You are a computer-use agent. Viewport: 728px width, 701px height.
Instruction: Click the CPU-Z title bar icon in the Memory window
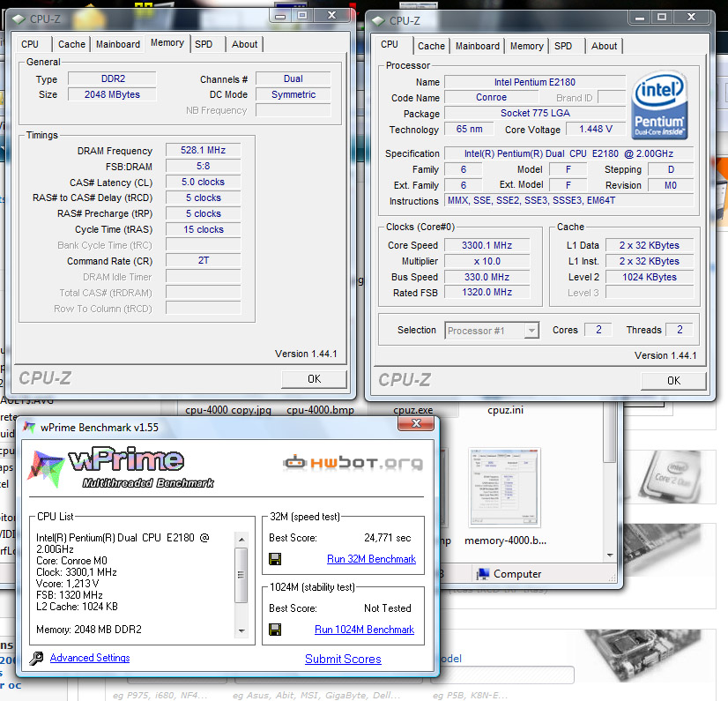coord(19,19)
